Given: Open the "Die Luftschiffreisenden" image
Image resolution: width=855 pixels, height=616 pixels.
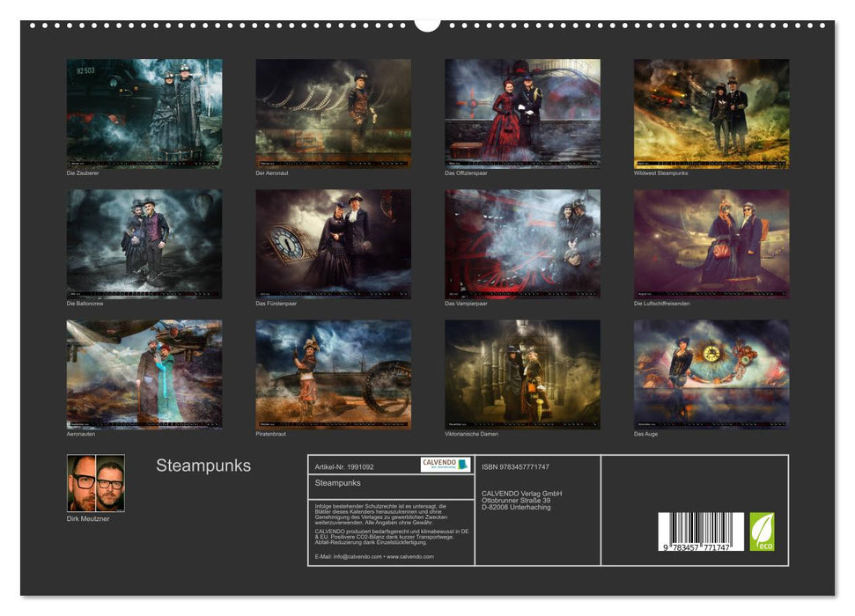Looking at the screenshot, I should point(711,244).
